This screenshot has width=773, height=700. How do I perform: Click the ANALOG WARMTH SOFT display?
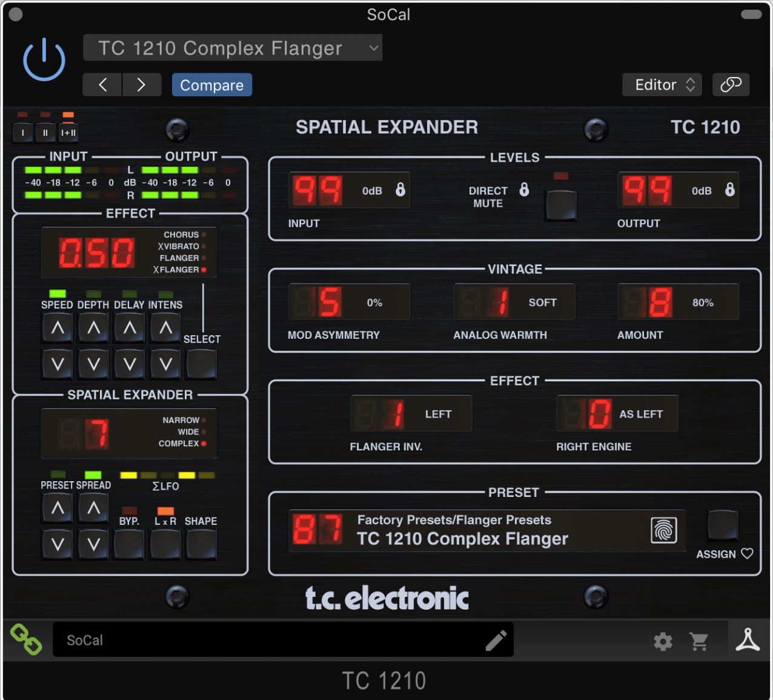tap(514, 302)
